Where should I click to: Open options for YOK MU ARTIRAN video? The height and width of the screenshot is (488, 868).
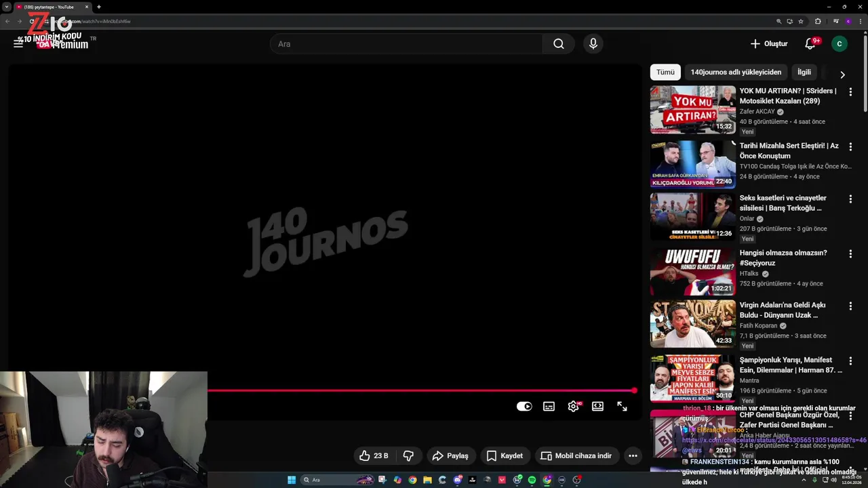pos(850,91)
